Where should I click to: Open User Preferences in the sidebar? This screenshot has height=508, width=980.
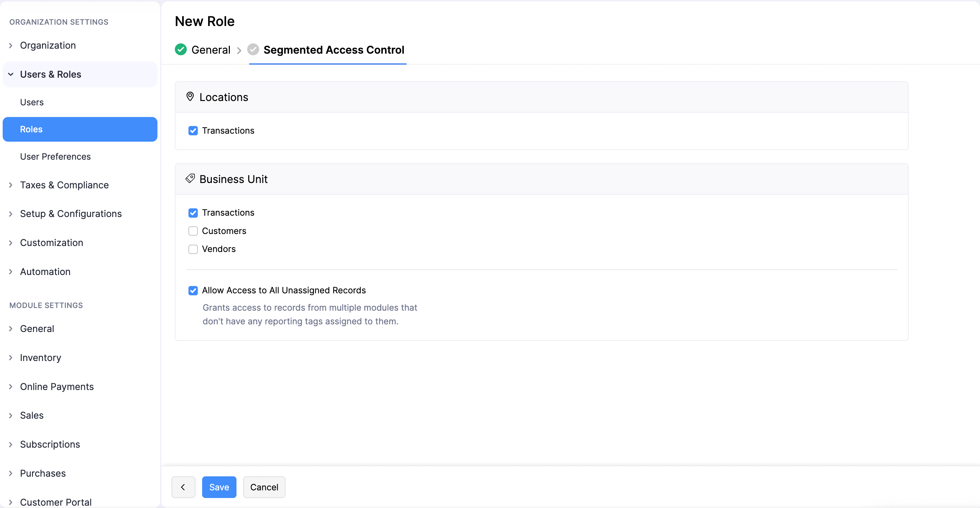(x=55, y=156)
